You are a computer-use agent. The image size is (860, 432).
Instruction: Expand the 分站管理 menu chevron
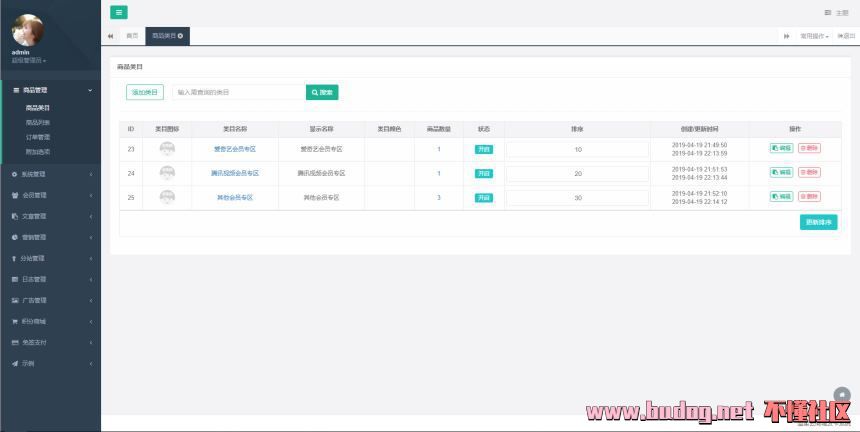click(x=91, y=258)
